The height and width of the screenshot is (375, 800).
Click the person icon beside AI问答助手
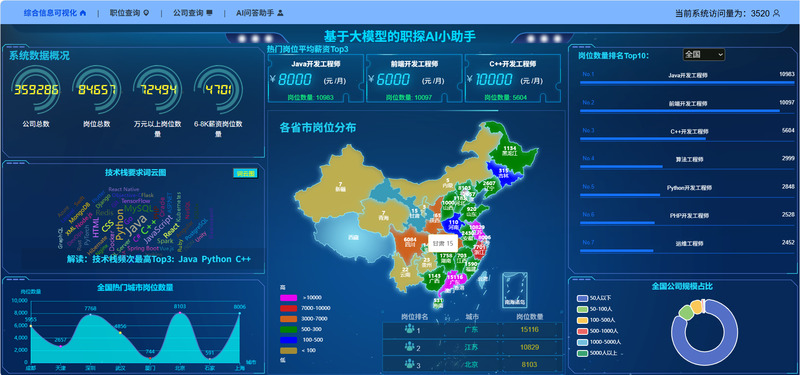280,13
